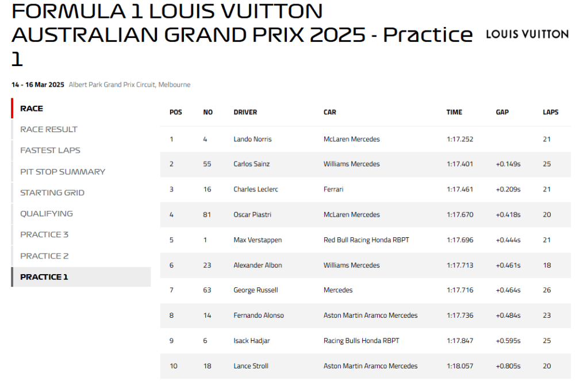Image resolution: width=588 pixels, height=381 pixels.
Task: Click the Louis Vuitton sponsor logo
Action: click(526, 34)
